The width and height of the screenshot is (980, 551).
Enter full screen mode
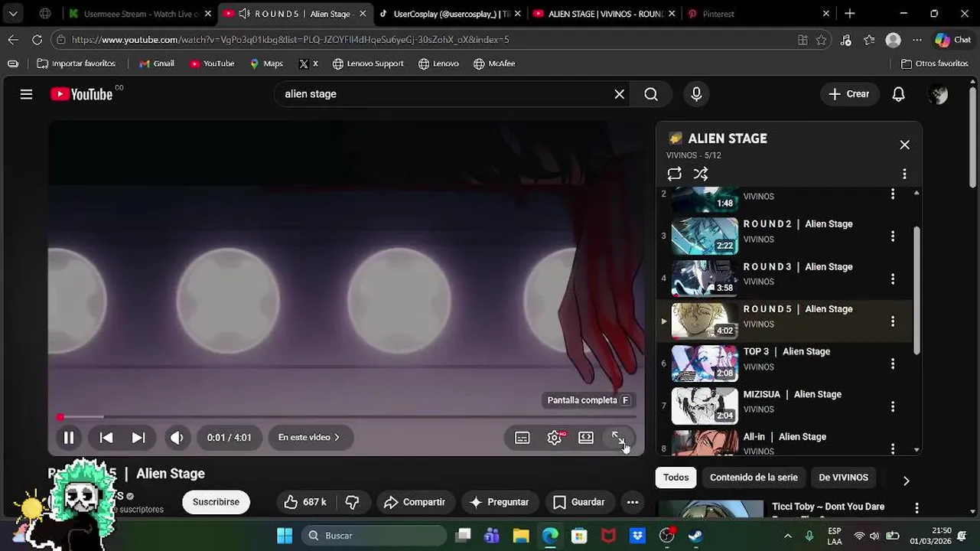(618, 438)
